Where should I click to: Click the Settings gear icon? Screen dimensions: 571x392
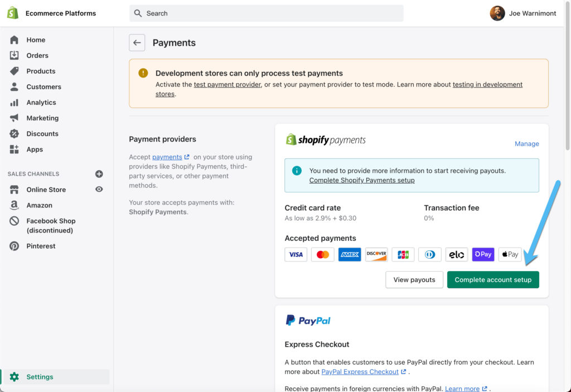14,377
